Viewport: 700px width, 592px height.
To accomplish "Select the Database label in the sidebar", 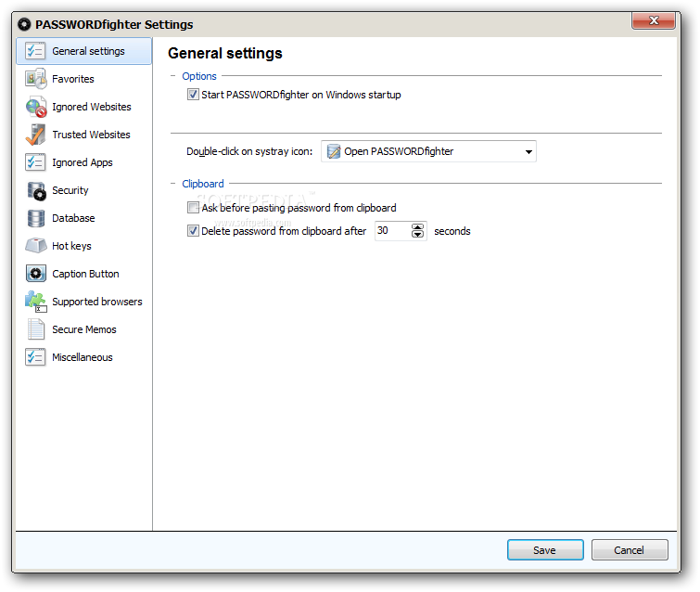I will pos(73,218).
